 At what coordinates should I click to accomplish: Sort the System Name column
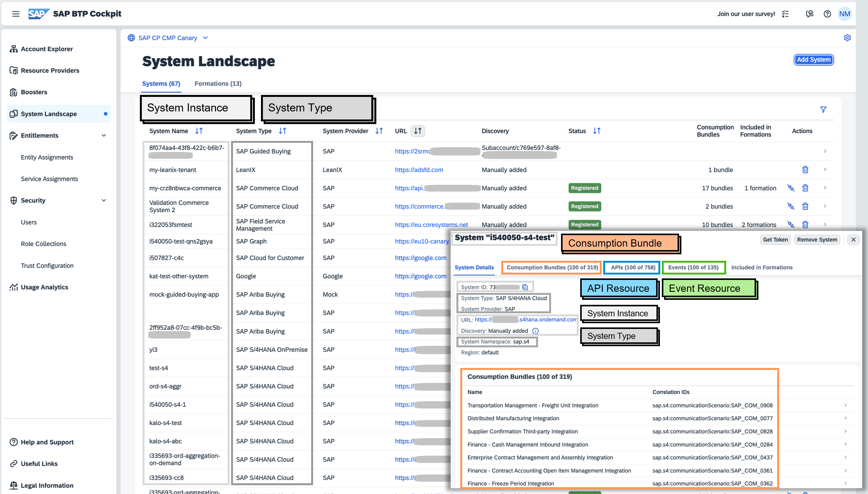(199, 131)
